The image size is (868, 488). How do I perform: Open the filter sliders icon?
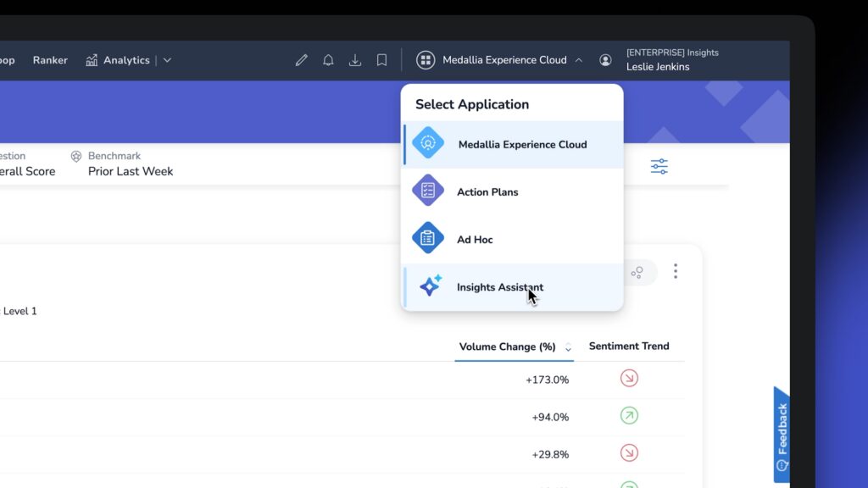[x=659, y=166]
